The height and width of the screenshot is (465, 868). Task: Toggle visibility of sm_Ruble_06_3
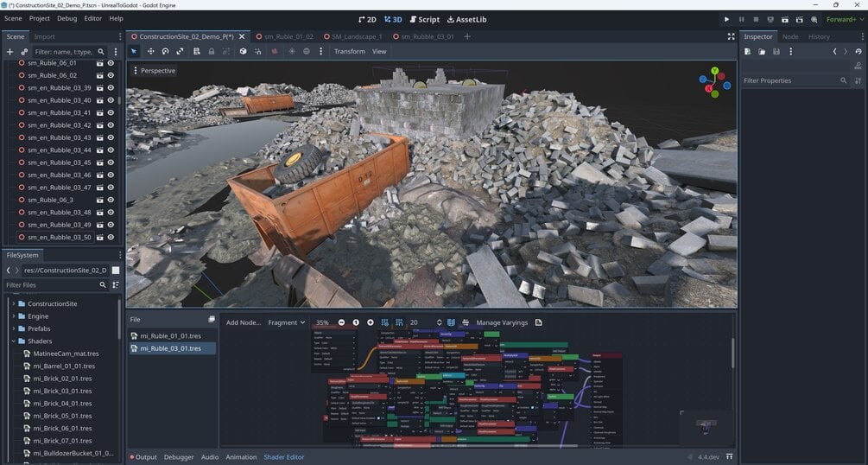click(x=111, y=200)
